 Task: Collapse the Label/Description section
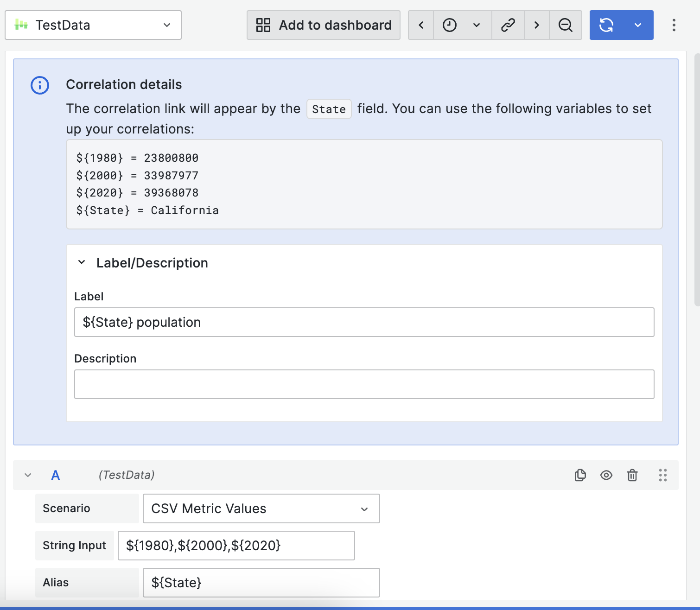[82, 262]
